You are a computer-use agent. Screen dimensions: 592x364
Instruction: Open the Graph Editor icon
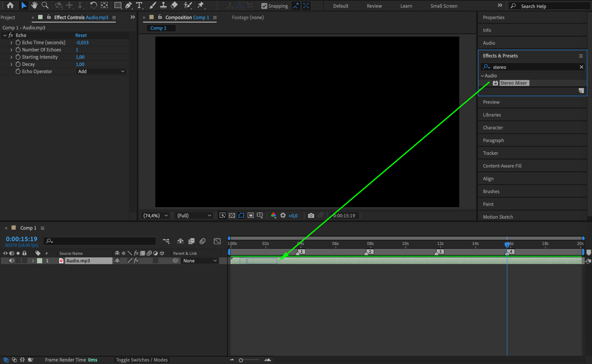click(x=217, y=241)
